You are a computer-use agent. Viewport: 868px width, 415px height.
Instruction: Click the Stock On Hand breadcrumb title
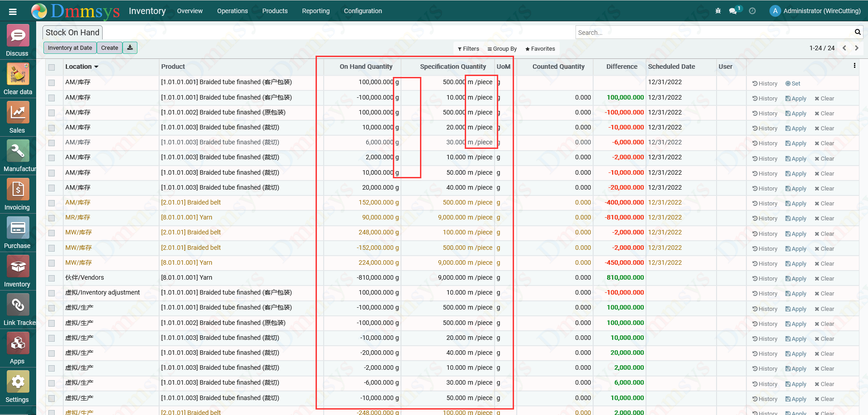[x=72, y=32]
